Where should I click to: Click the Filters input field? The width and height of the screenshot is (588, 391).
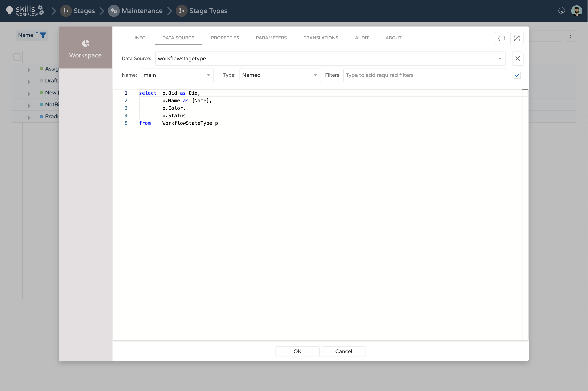tap(424, 75)
